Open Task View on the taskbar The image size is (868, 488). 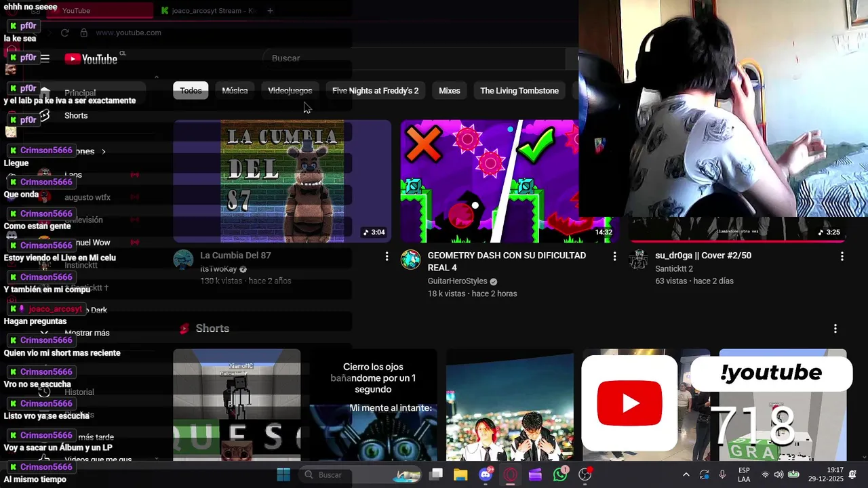(x=436, y=474)
